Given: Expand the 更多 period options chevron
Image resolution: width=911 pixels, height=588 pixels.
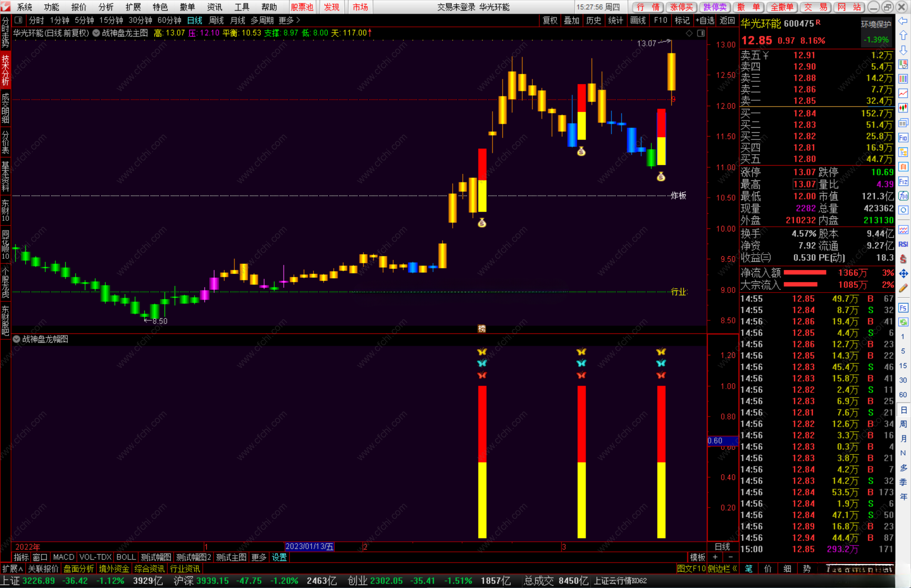Looking at the screenshot, I should 298,20.
